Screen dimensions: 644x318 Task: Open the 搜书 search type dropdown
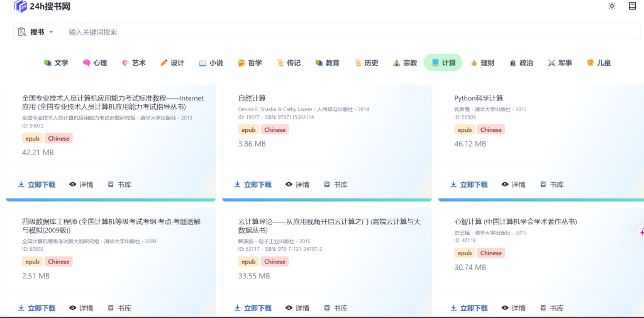pyautogui.click(x=36, y=31)
